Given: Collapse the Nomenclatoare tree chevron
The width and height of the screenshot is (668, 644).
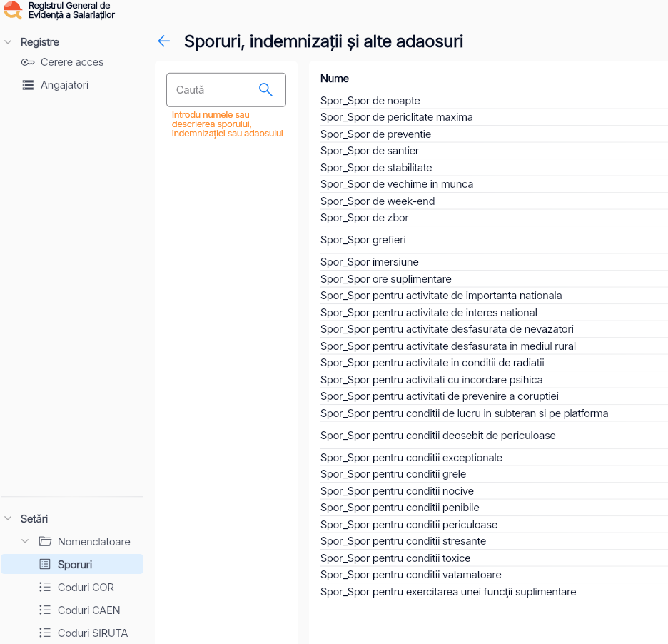Looking at the screenshot, I should pyautogui.click(x=25, y=542).
